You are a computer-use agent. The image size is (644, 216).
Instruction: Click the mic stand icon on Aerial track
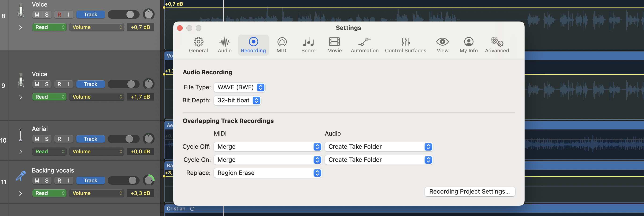coord(21,135)
